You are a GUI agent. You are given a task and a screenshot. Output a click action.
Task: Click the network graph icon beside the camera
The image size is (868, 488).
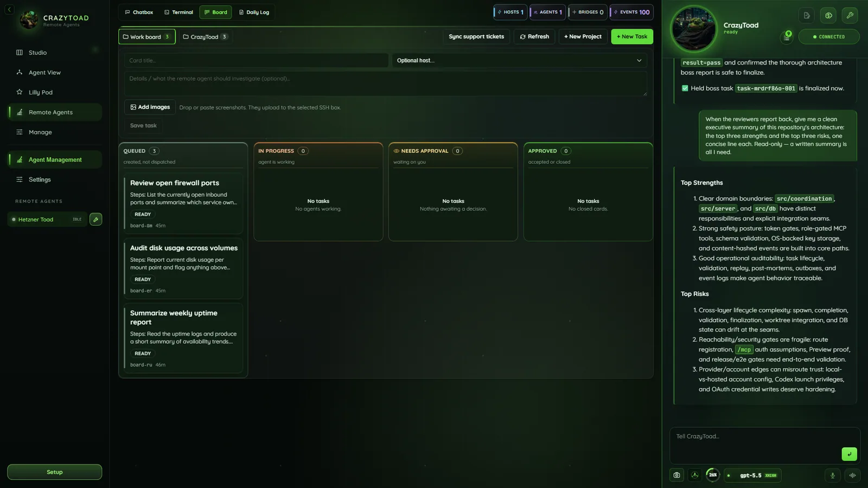(695, 476)
